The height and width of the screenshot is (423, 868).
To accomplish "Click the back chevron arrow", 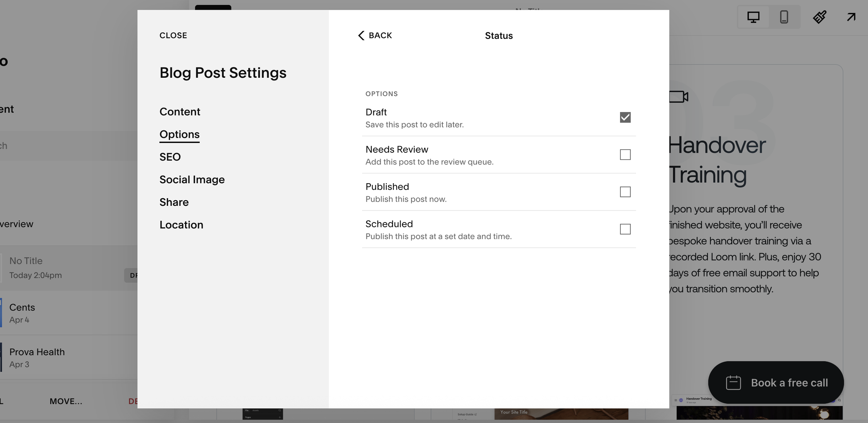I will (x=361, y=35).
